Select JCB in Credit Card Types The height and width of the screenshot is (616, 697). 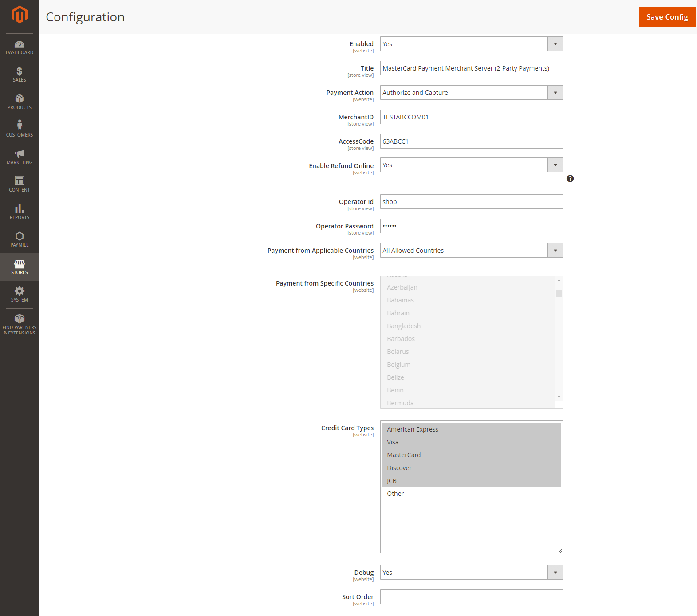472,481
